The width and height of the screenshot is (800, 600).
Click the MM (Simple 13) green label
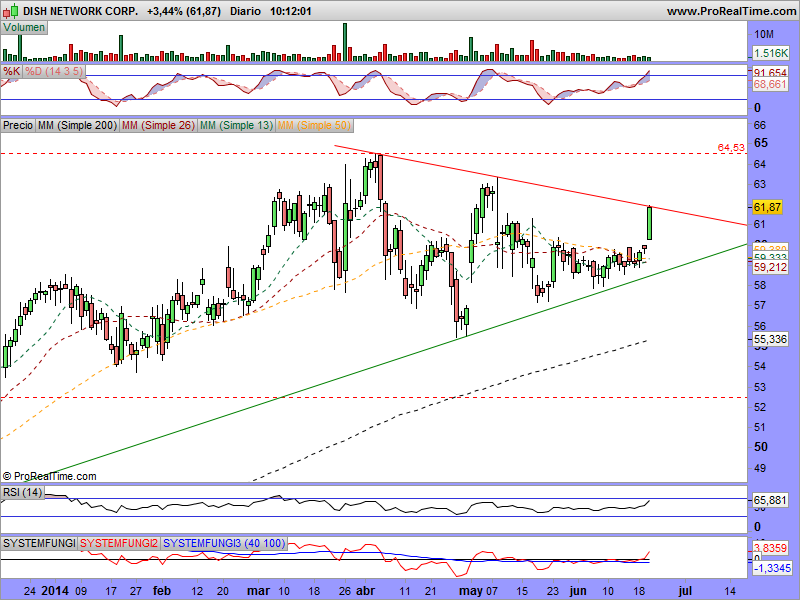pyautogui.click(x=236, y=125)
